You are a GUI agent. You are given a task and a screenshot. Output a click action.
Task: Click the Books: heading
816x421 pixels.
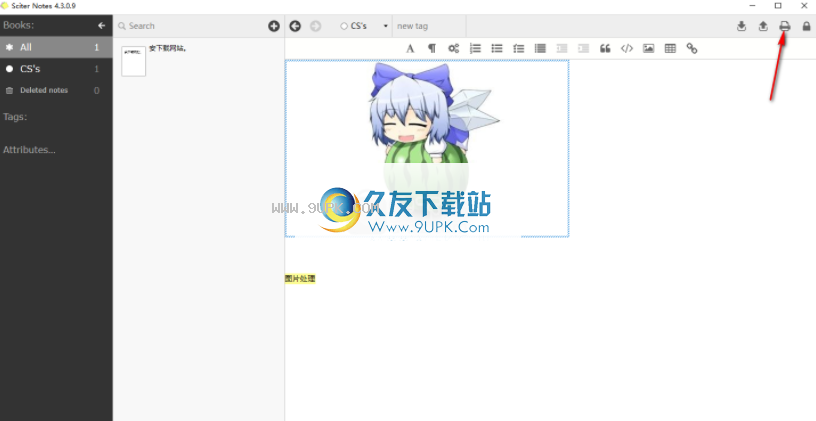18,25
